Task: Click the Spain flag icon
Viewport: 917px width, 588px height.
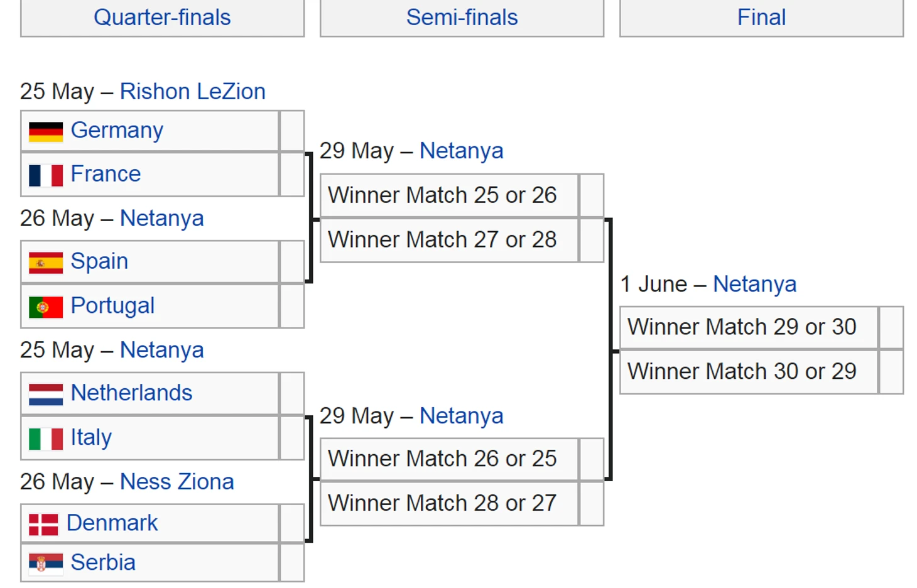Action: pos(46,263)
